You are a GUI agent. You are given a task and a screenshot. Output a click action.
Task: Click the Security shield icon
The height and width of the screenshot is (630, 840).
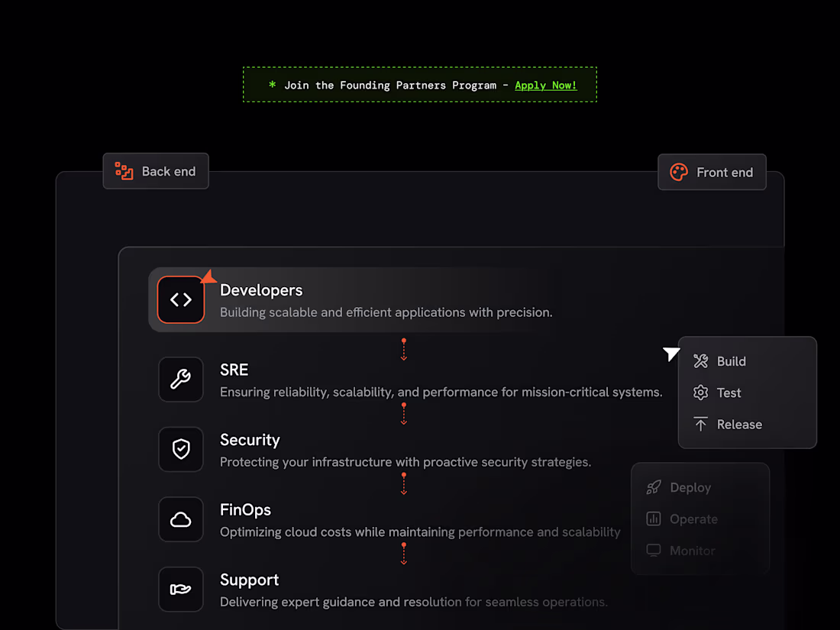(181, 450)
